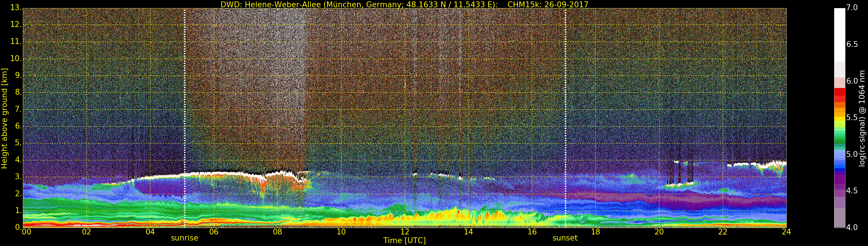Click the green band of the colorbar
Viewport: 868px width, 246px height.
click(x=839, y=140)
